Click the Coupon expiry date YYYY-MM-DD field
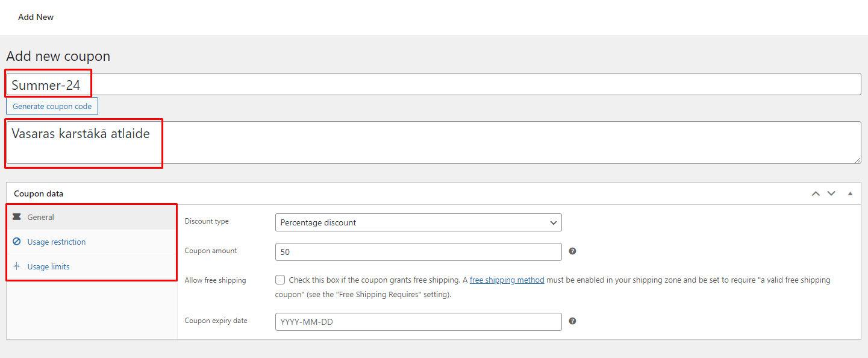Viewport: 868px width, 358px height. coord(418,322)
